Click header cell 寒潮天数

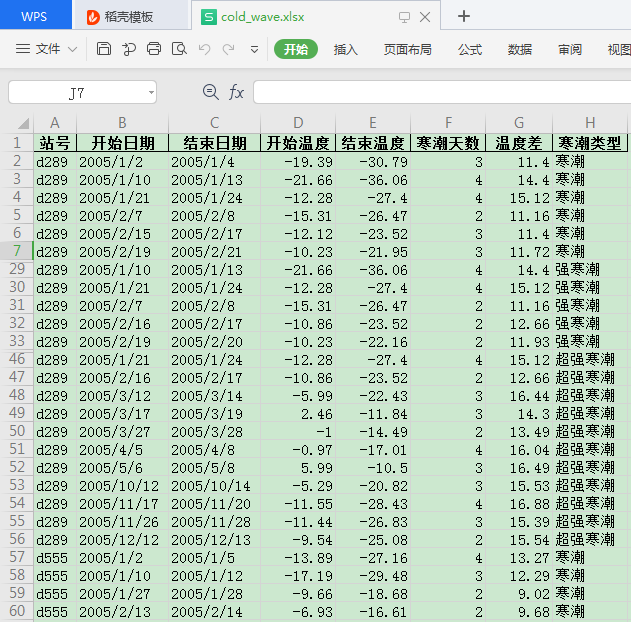[448, 143]
